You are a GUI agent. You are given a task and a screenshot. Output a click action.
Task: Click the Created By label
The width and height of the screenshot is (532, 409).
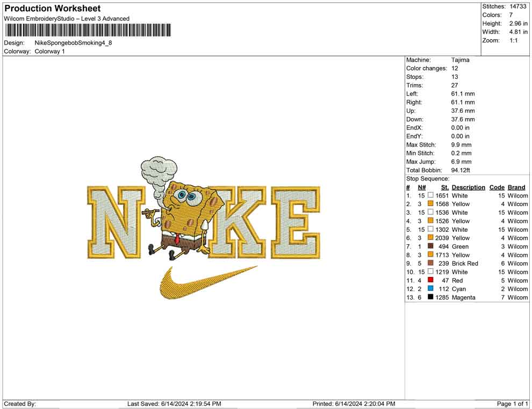pyautogui.click(x=20, y=404)
